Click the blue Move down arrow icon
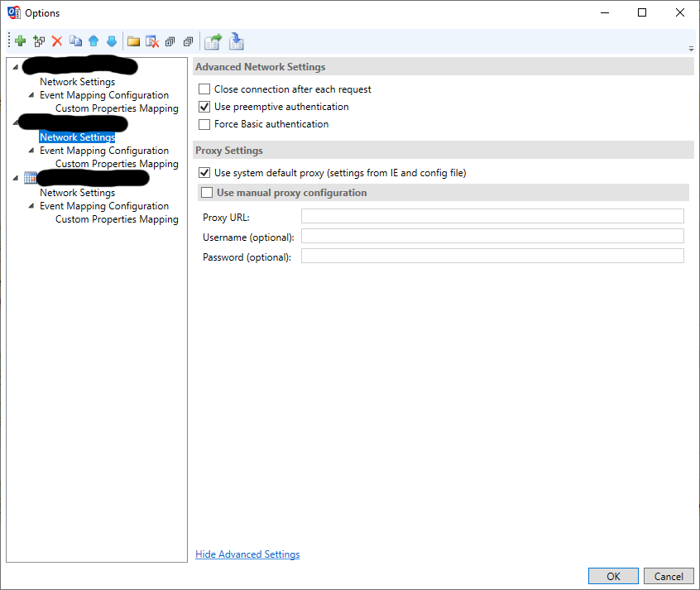This screenshot has height=590, width=700. pyautogui.click(x=112, y=41)
